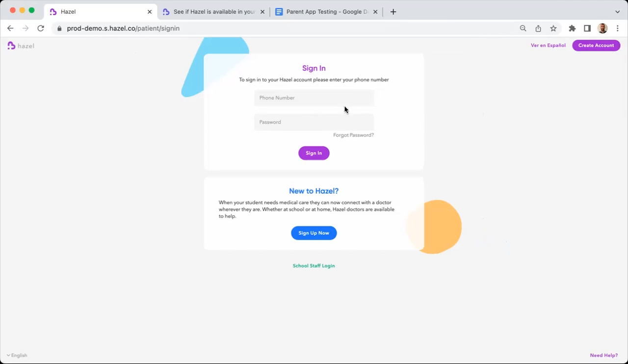Click the Create Account button
The height and width of the screenshot is (364, 628).
[596, 45]
